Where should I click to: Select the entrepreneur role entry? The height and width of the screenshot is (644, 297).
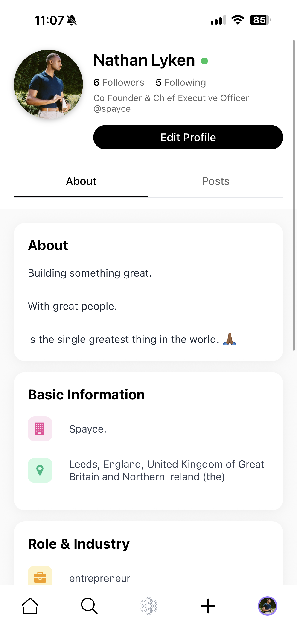[99, 578]
